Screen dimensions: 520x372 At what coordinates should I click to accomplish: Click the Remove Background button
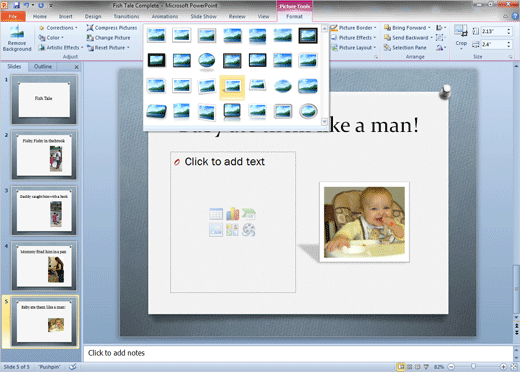[x=17, y=38]
